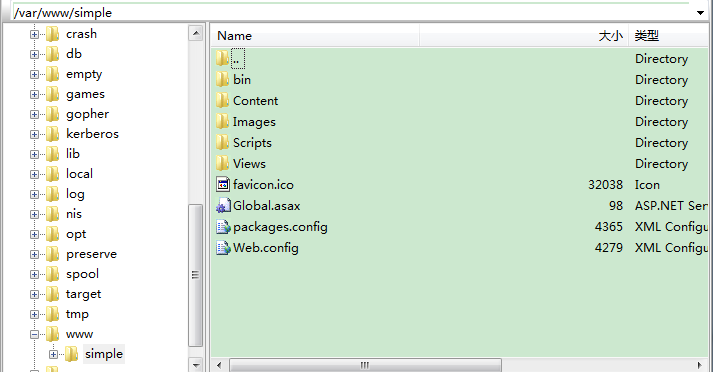The width and height of the screenshot is (713, 372).
Task: Select the '..' parent directory entry
Action: (x=238, y=58)
